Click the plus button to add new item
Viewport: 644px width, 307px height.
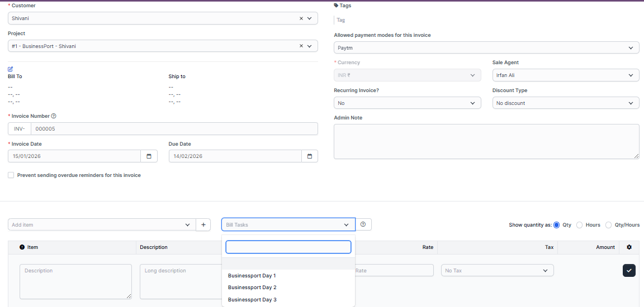coord(203,225)
